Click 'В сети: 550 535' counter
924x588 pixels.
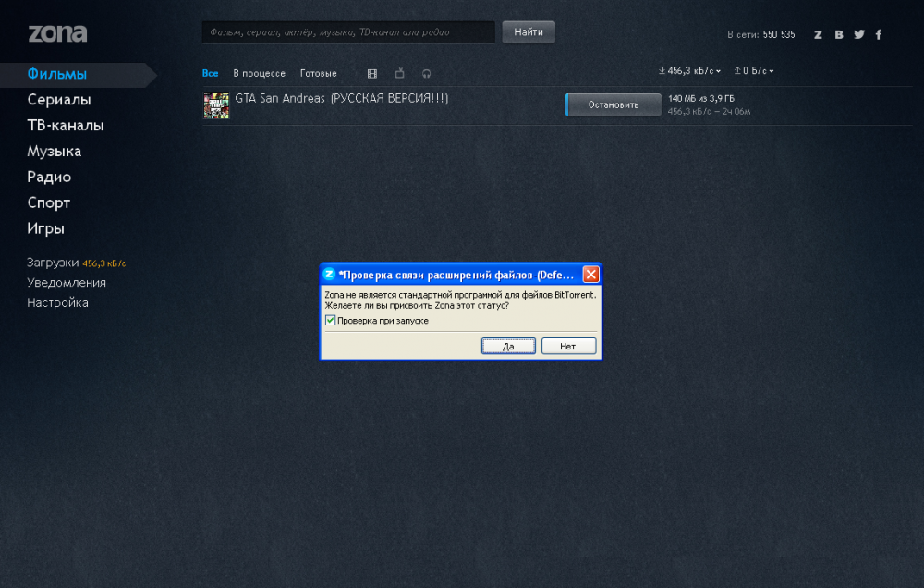(760, 35)
